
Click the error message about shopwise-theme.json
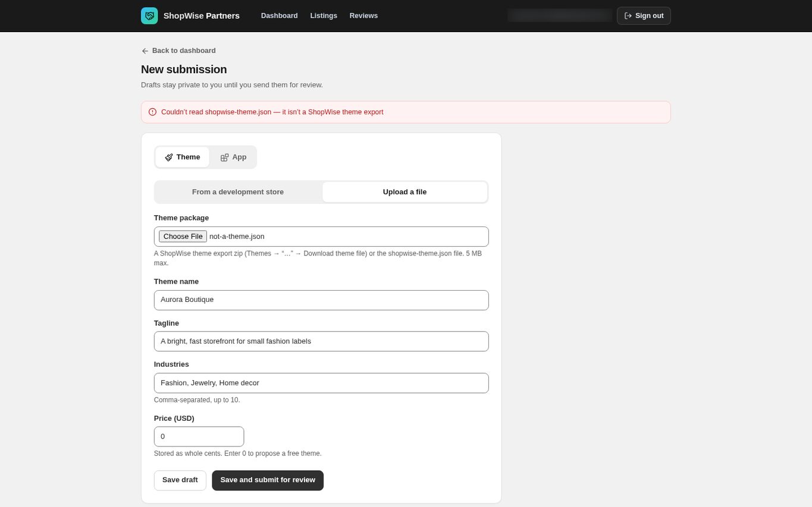pyautogui.click(x=272, y=112)
